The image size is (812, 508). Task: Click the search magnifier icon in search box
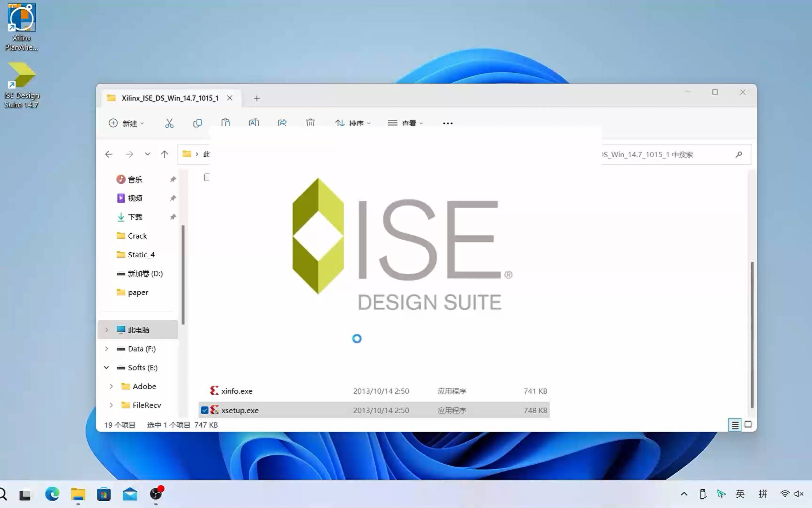739,155
